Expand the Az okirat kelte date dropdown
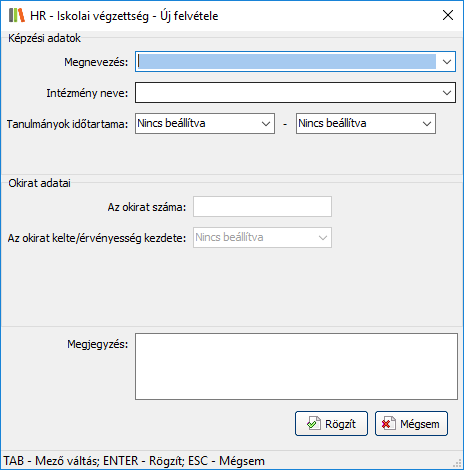 pos(262,238)
